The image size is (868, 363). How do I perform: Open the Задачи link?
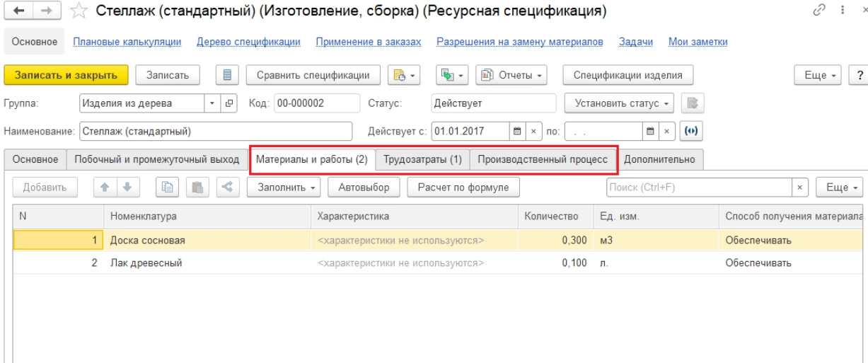635,43
